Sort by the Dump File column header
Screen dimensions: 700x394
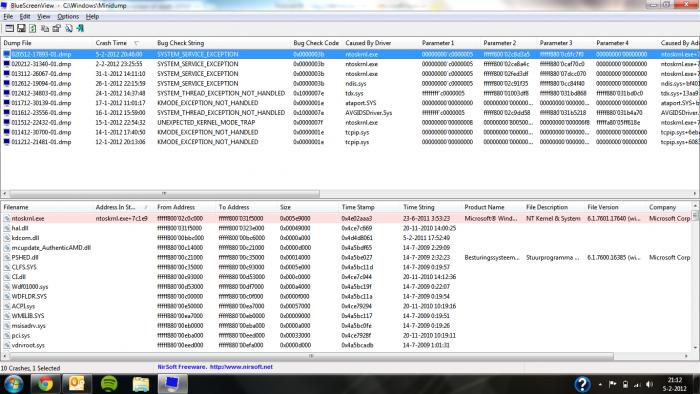point(46,43)
